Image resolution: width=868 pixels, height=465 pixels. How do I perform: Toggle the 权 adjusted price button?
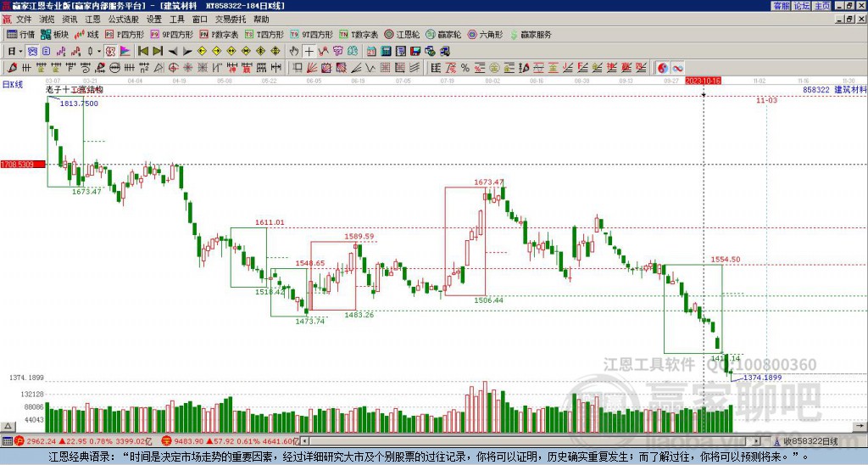click(x=110, y=52)
